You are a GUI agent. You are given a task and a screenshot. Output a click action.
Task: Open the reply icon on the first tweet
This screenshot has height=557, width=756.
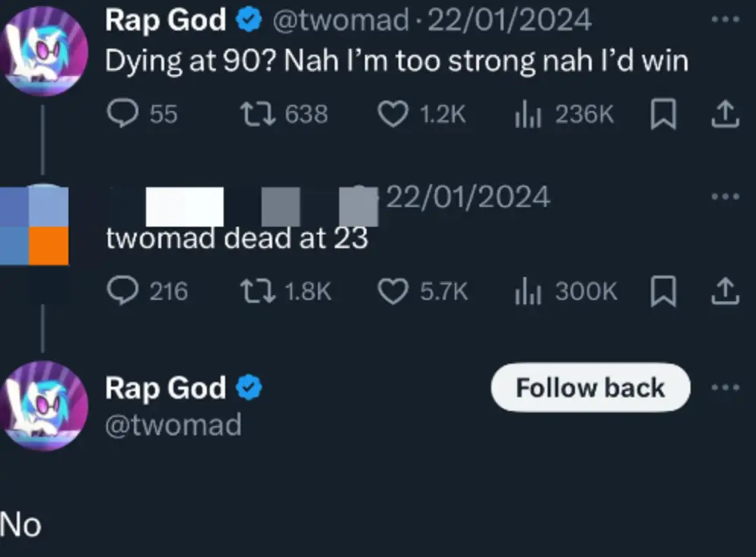point(124,114)
